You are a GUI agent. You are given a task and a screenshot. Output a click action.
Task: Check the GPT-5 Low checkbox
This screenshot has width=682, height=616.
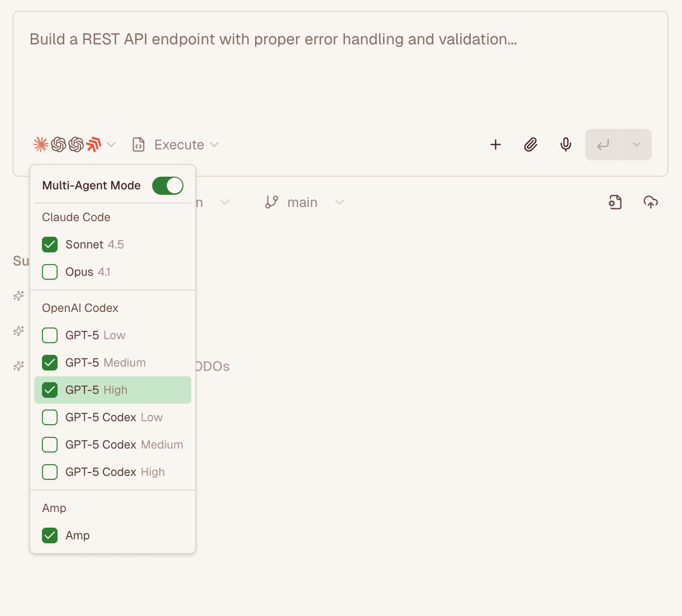tap(50, 335)
